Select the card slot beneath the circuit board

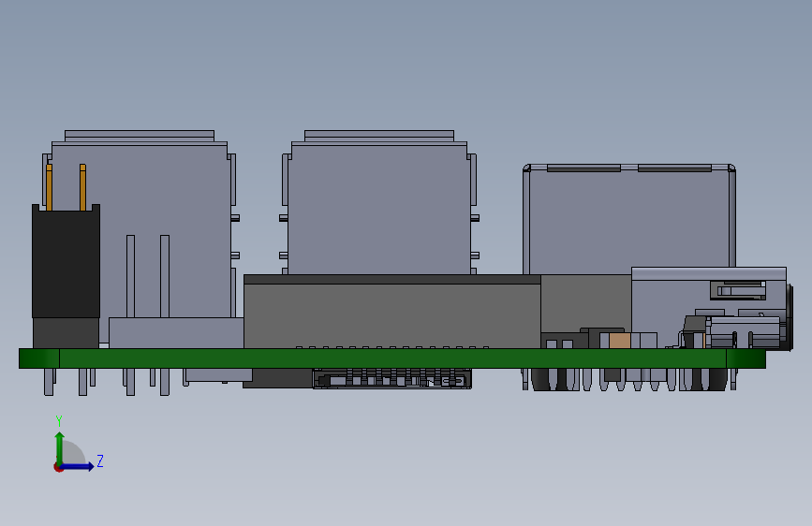(x=392, y=379)
